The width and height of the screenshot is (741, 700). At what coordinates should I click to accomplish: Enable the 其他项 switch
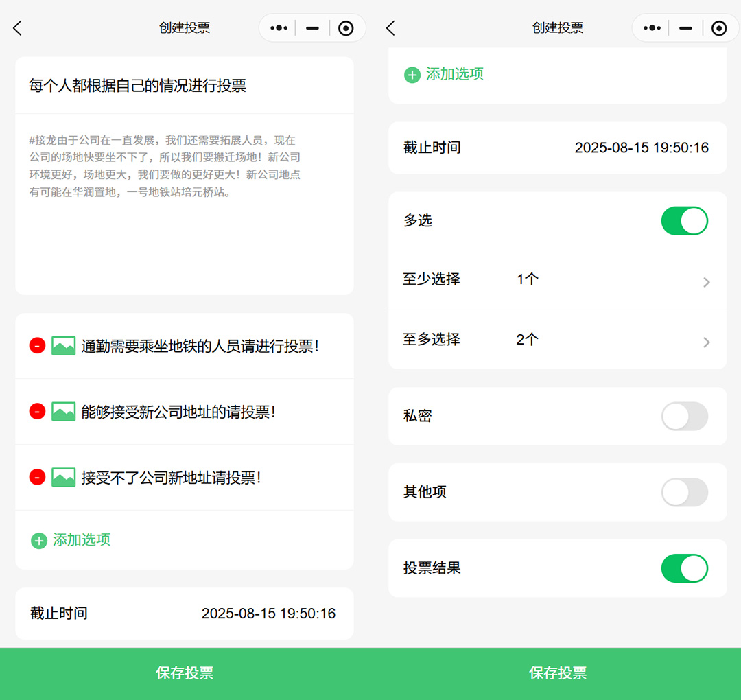click(684, 492)
